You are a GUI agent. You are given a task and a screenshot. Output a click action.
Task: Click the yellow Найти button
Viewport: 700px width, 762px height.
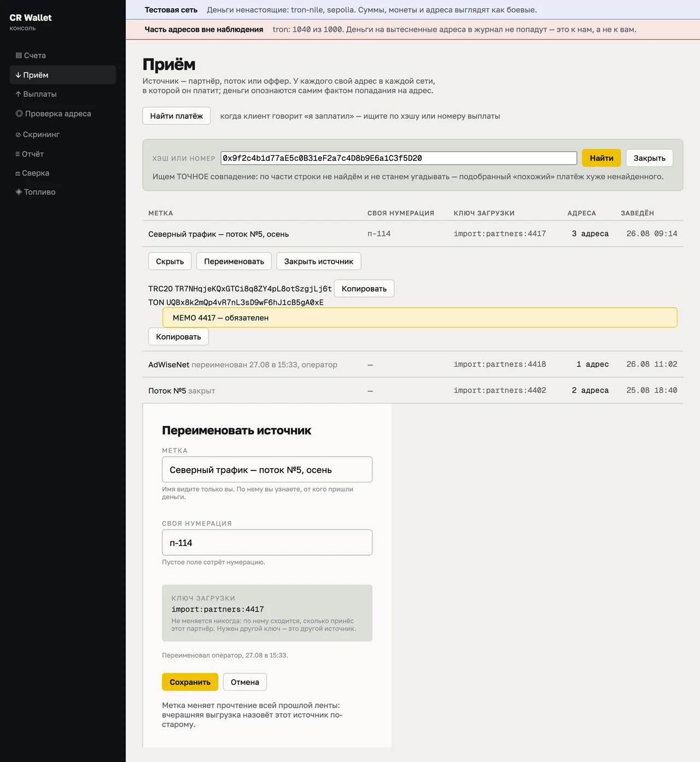602,158
